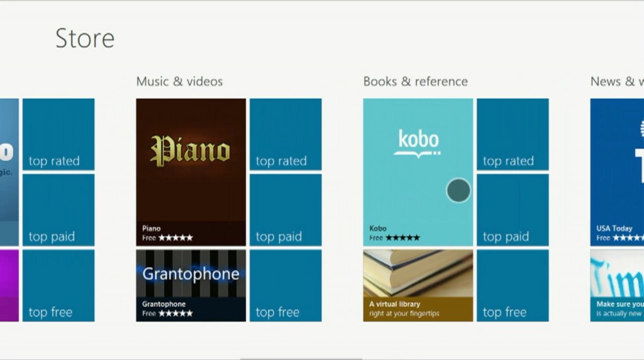Image resolution: width=644 pixels, height=360 pixels.
Task: Select the Music & videos category heading
Action: (x=179, y=81)
